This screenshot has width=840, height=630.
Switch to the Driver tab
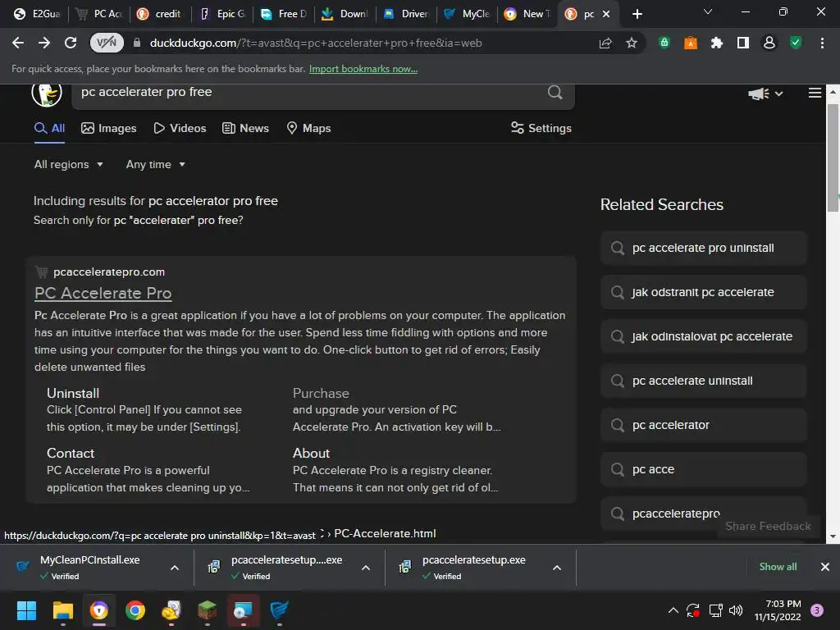pos(406,14)
